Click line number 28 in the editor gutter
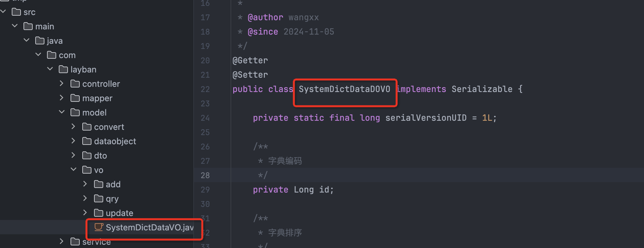This screenshot has height=248, width=644. tap(205, 175)
